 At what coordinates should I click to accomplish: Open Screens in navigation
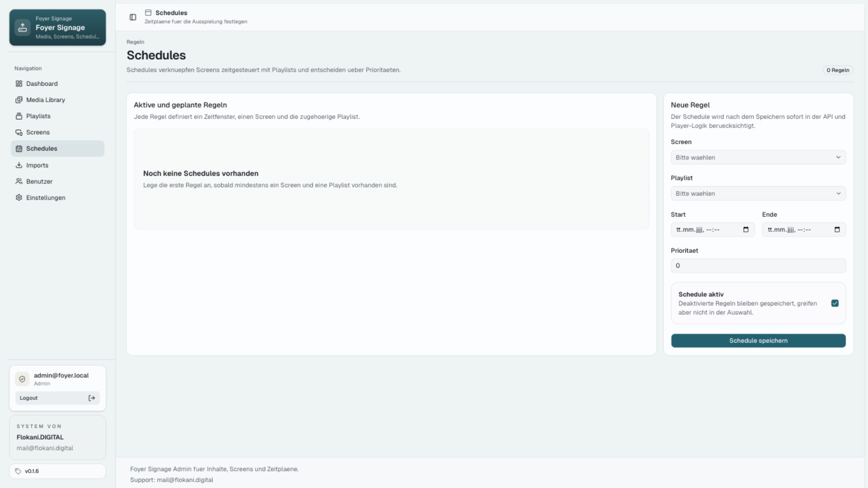point(57,132)
